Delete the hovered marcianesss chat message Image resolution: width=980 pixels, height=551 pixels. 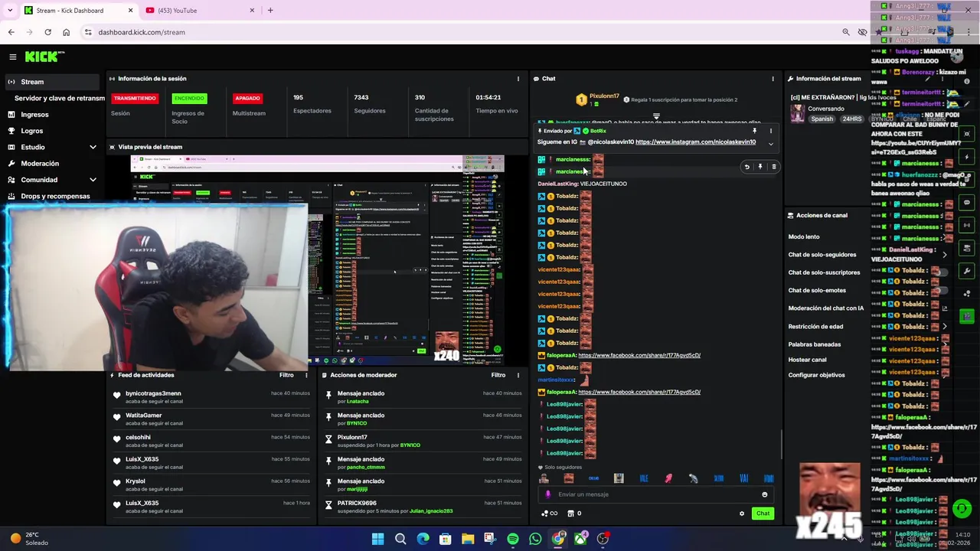pos(773,167)
